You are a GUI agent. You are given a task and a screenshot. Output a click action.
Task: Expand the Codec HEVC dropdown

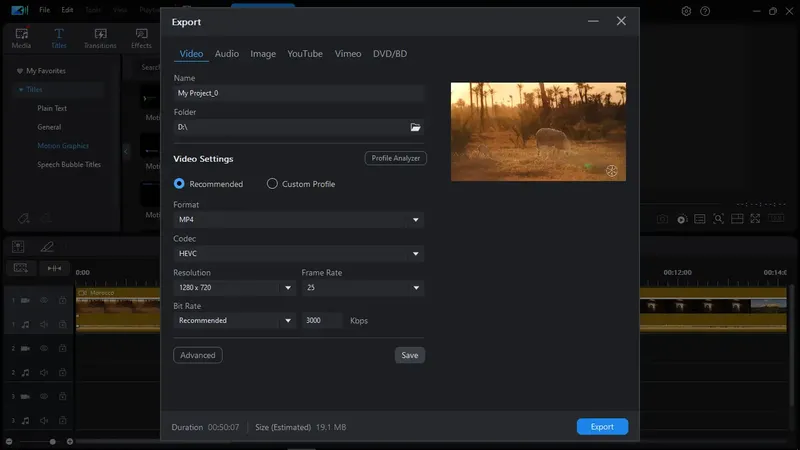coord(298,254)
